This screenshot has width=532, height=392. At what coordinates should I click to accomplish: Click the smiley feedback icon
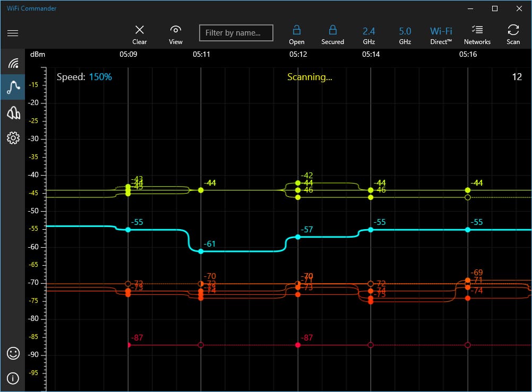click(x=13, y=353)
